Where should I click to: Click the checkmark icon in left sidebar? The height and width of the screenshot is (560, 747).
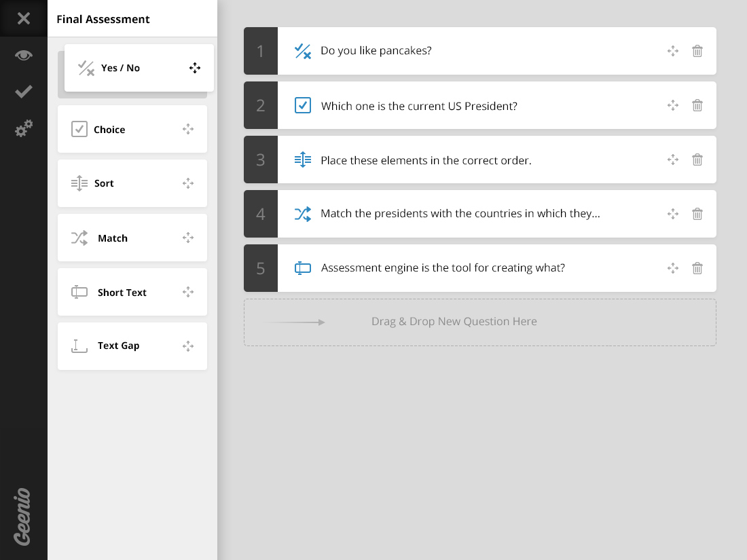coord(24,92)
